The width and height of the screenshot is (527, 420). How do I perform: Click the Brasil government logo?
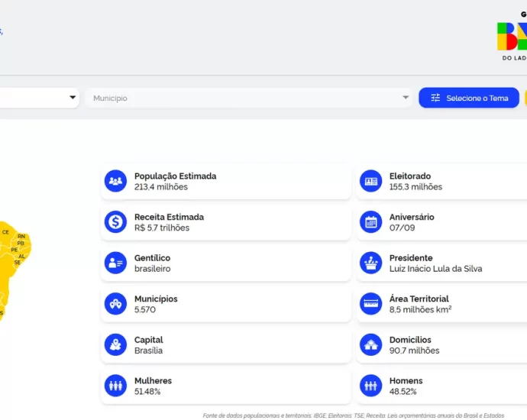click(x=512, y=37)
